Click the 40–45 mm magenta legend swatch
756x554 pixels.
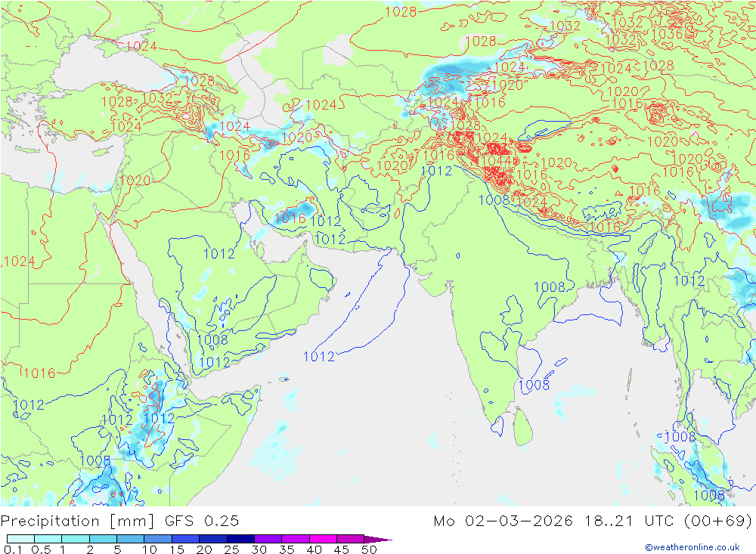pos(323,539)
